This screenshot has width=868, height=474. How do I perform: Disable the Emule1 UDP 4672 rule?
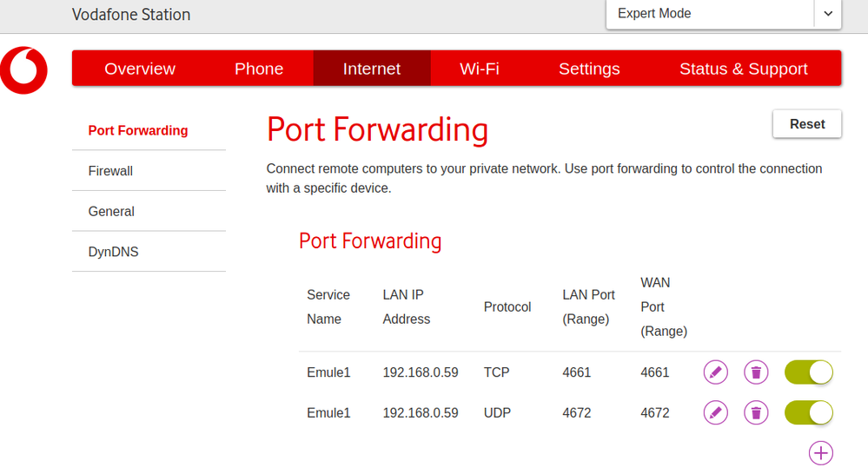point(808,412)
